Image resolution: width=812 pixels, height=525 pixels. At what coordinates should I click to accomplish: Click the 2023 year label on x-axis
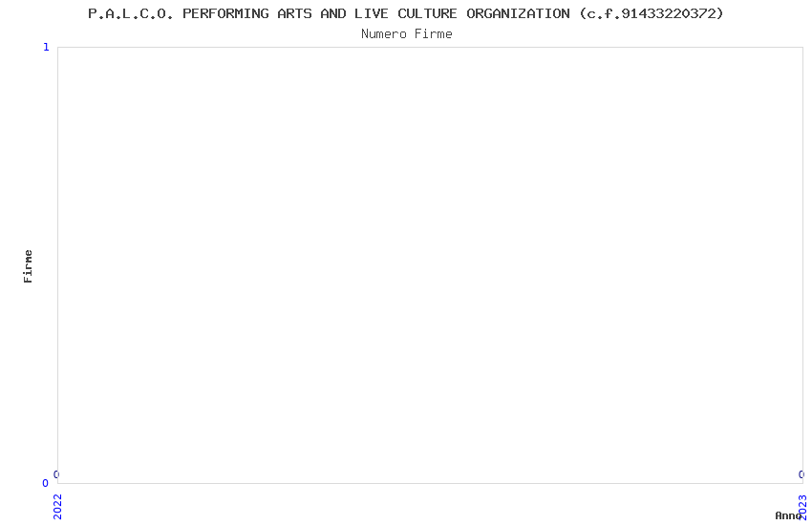coord(802,507)
